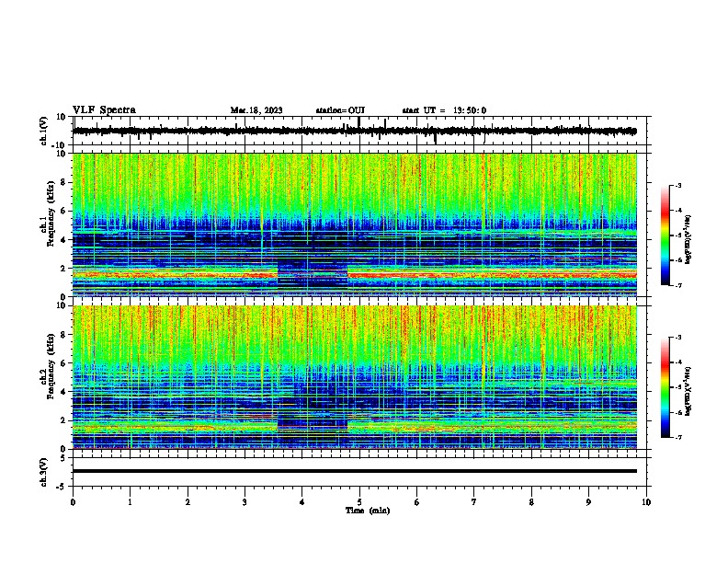The image size is (728, 563).
Task: Select the "6" kHz tick of ch.1 spectrogram
Action: [63, 212]
